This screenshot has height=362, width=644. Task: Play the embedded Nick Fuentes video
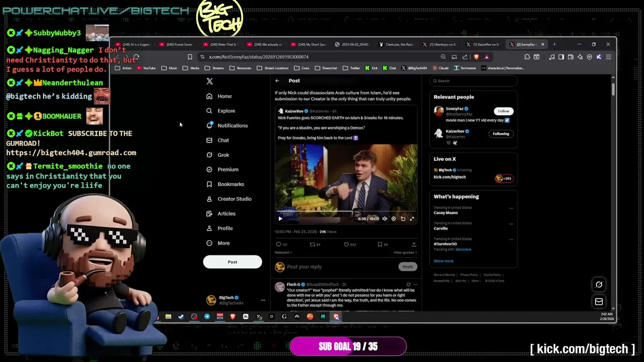(x=280, y=219)
